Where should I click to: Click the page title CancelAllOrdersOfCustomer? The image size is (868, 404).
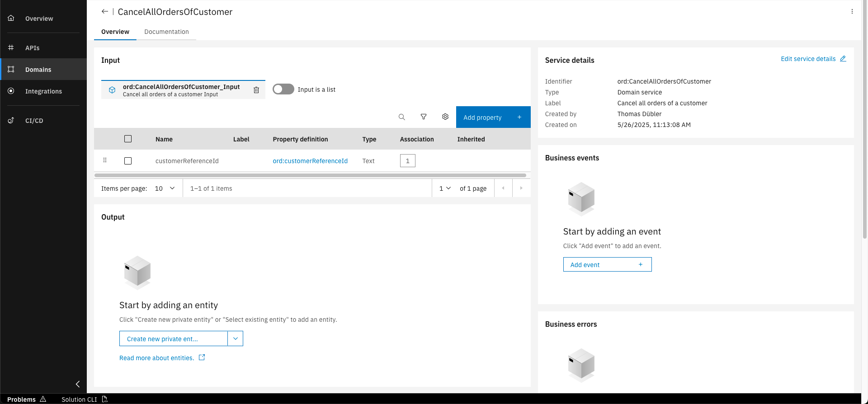pyautogui.click(x=175, y=12)
